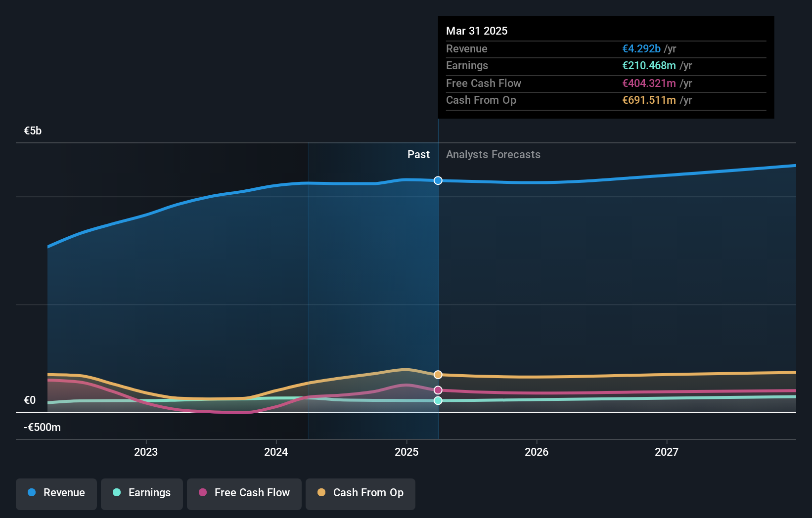Click the €5b gridline label
This screenshot has width=812, height=518.
click(x=32, y=130)
